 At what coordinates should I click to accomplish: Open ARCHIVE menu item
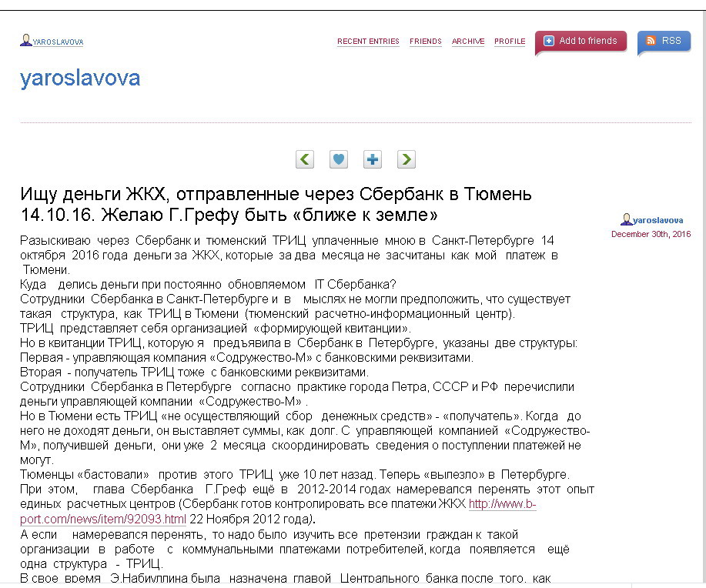point(468,42)
